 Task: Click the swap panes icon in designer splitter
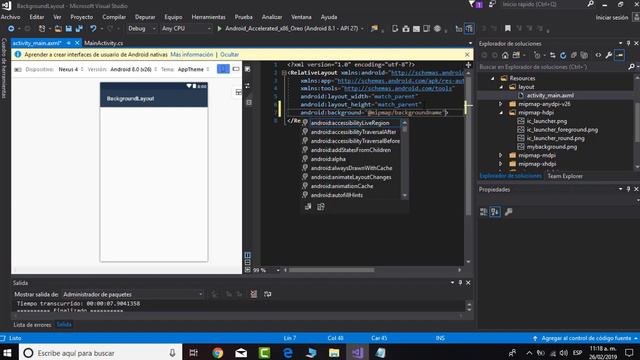tap(247, 85)
